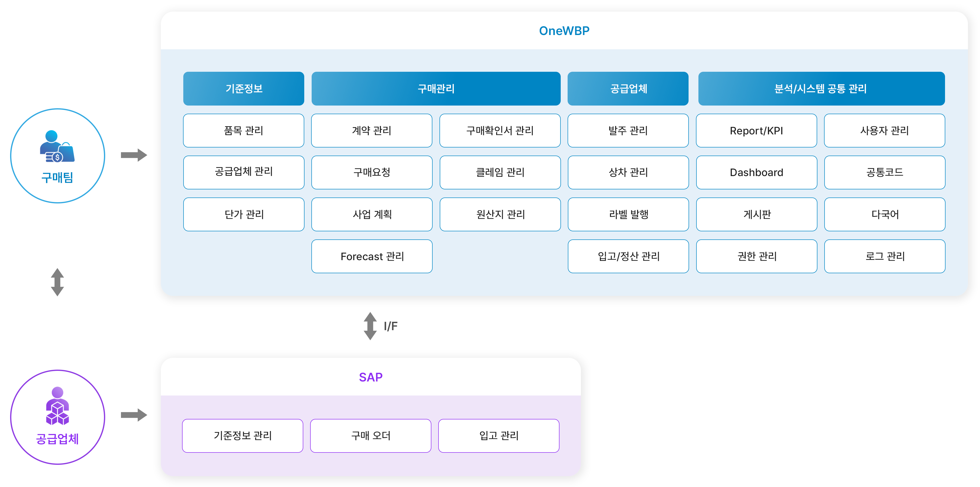Viewport: 980px width, 487px height.
Task: Click the SAP title text
Action: (371, 377)
